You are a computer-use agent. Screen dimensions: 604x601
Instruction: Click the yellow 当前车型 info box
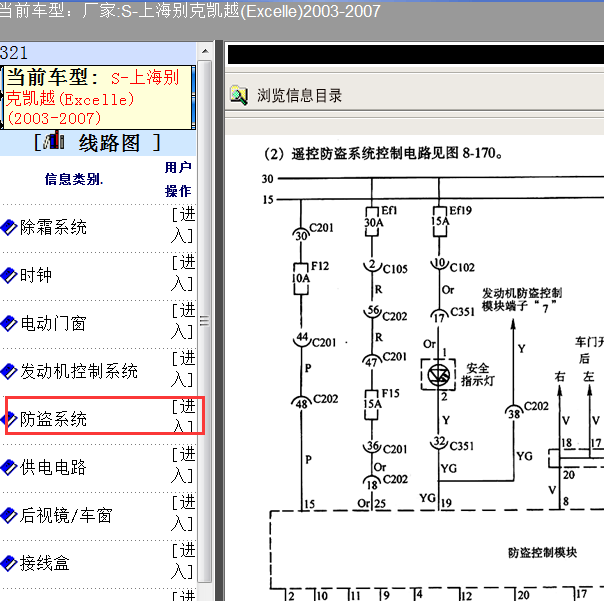coord(98,97)
